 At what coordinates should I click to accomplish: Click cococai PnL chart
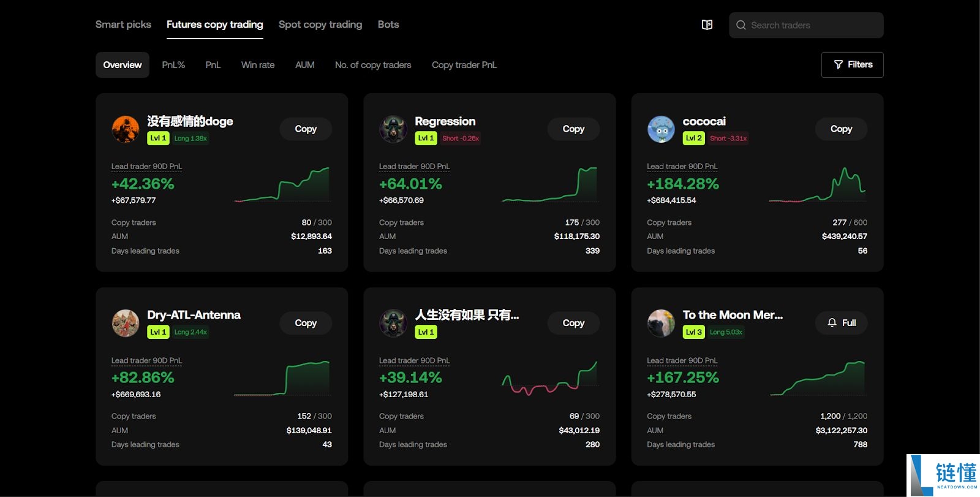818,184
